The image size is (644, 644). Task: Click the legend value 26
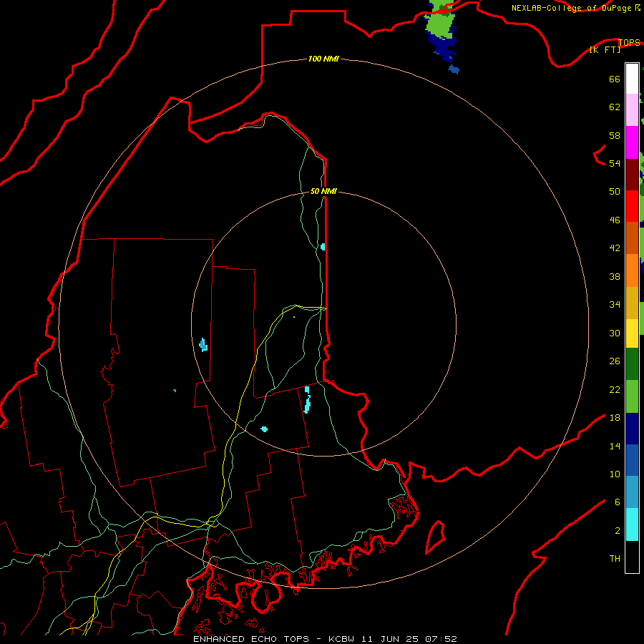pos(615,361)
